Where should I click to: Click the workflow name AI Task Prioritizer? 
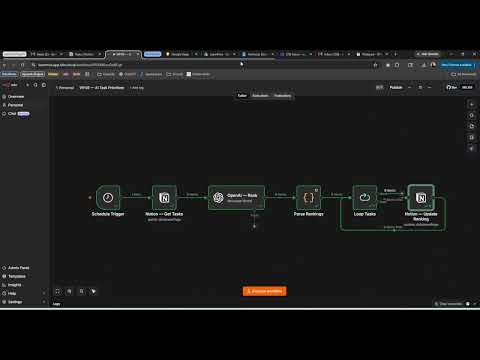click(x=102, y=88)
